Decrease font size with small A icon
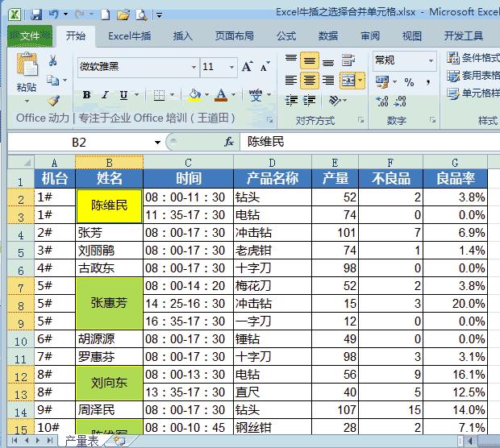 265,67
